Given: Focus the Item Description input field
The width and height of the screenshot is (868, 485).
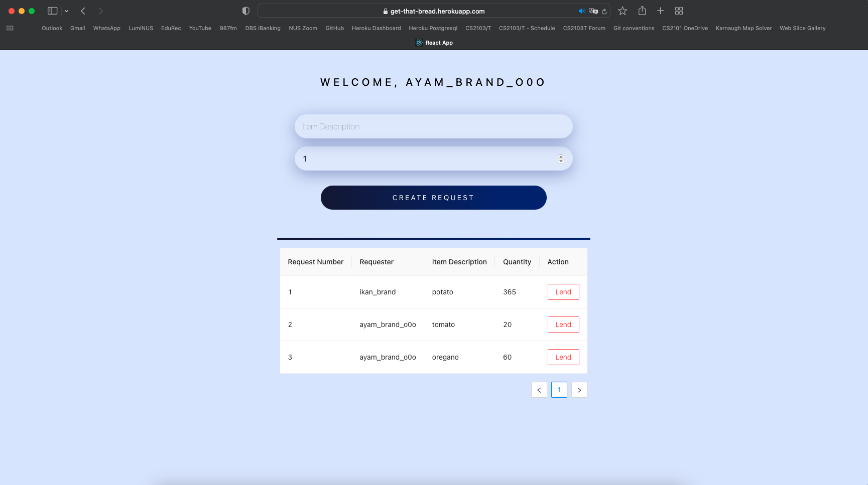Looking at the screenshot, I should [434, 126].
